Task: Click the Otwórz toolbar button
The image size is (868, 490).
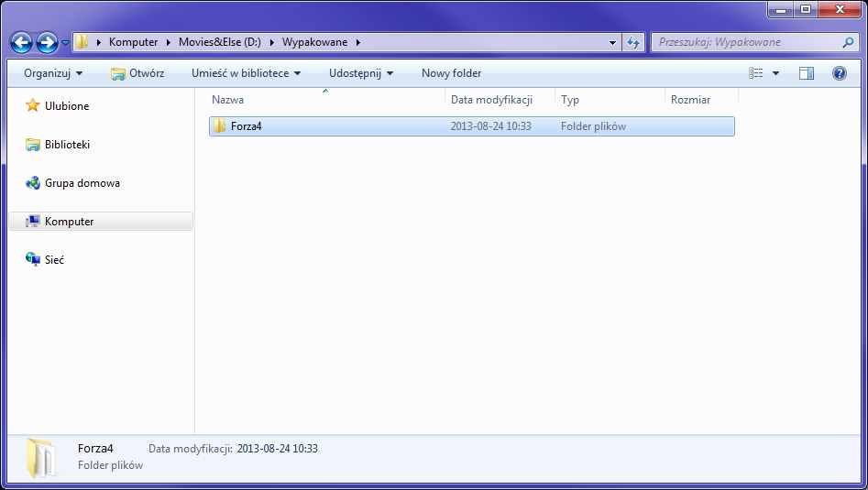Action: point(137,73)
